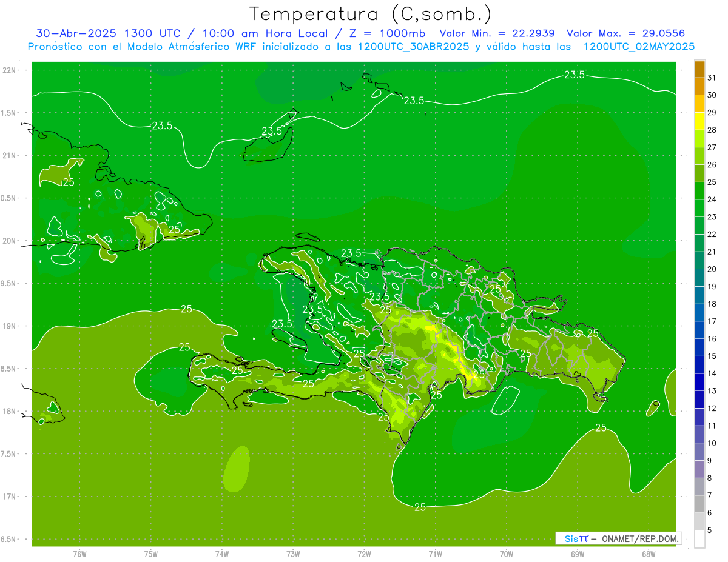Viewport: 728px width, 562px height.
Task: Click the '69W' longitude axis label
Action: (578, 554)
